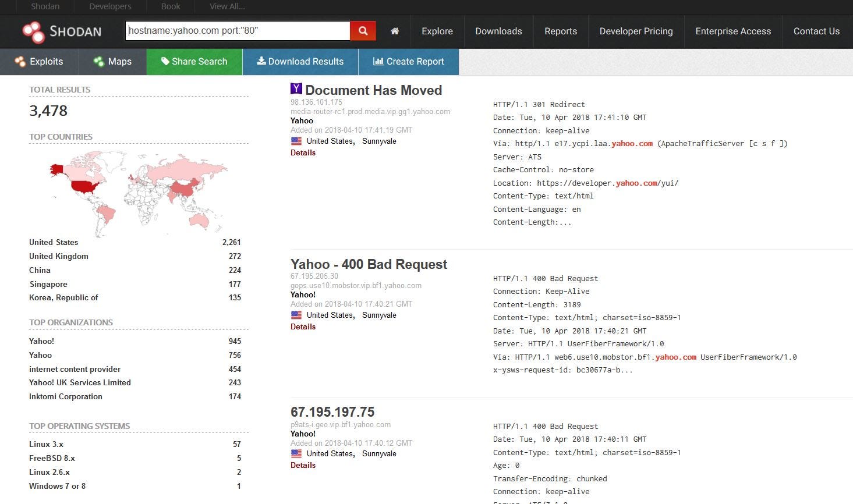The height and width of the screenshot is (504, 853).
Task: Click Create Report button
Action: tap(409, 62)
